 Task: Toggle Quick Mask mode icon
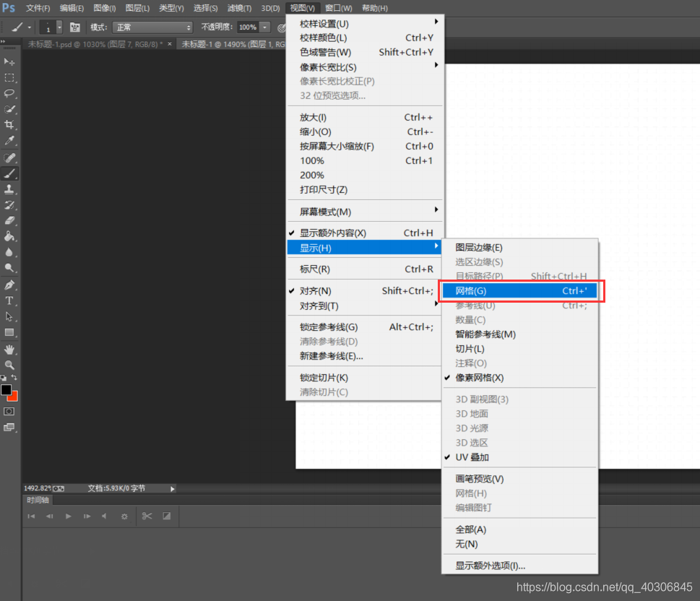[x=9, y=411]
